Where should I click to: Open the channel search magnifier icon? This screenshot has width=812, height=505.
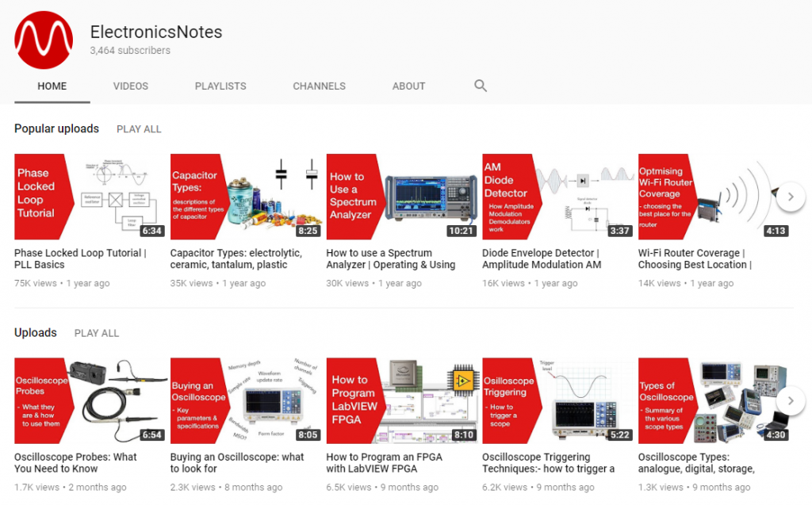481,86
